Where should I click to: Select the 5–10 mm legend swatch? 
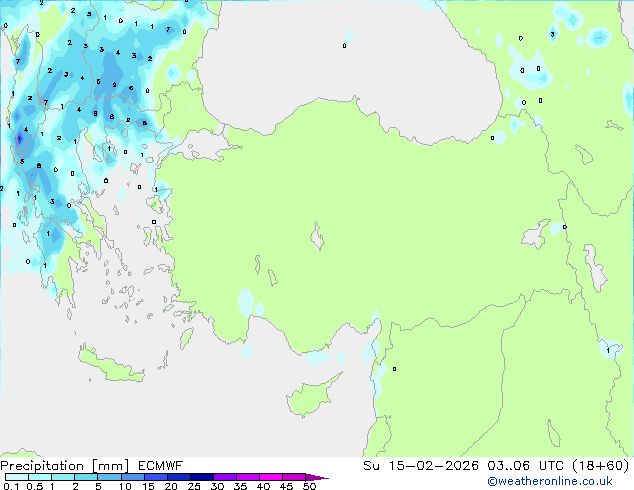tap(109, 477)
